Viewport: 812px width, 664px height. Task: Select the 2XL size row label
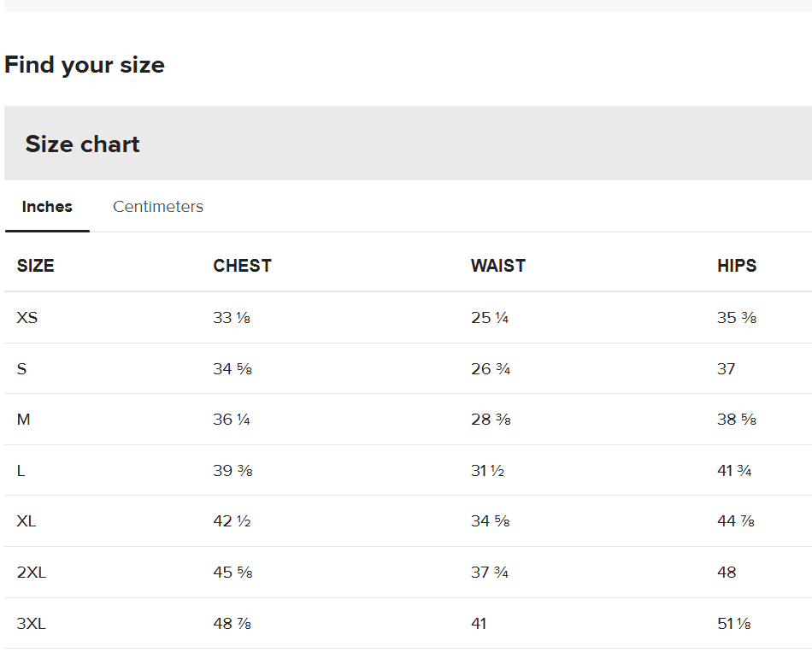32,573
